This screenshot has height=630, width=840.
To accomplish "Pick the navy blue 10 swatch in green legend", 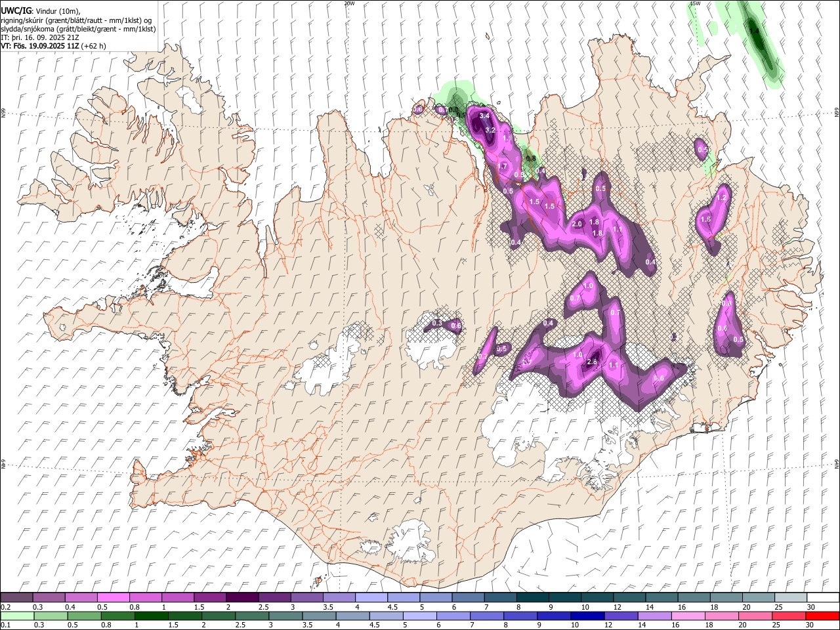I will [587, 616].
